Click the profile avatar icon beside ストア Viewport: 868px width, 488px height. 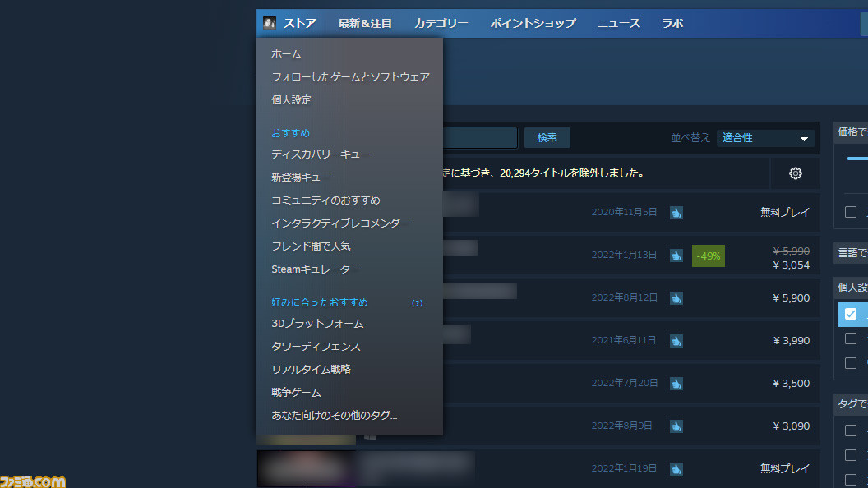coord(270,23)
